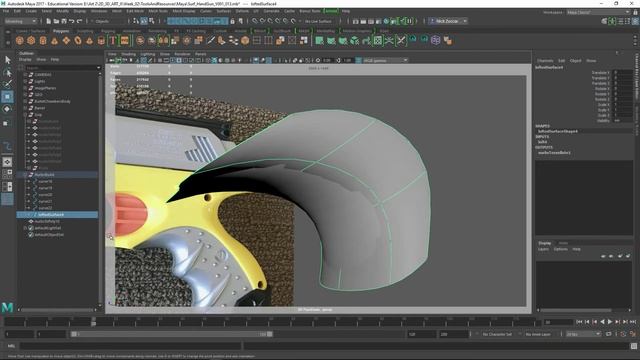This screenshot has height=360, width=640.
Task: Open the No Character Set dropdown
Action: point(497,334)
